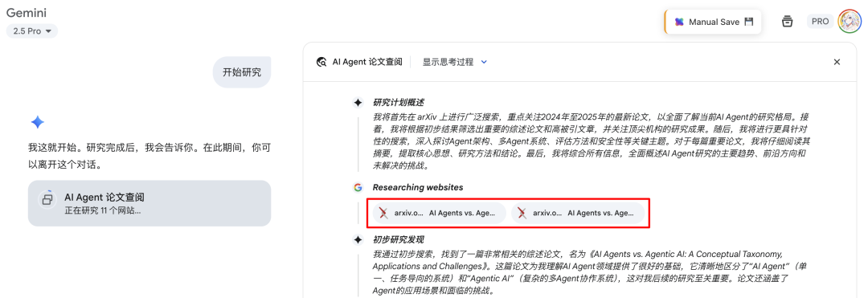Expand the 显示思考过程 dropdown
This screenshot has width=868, height=298.
[455, 62]
